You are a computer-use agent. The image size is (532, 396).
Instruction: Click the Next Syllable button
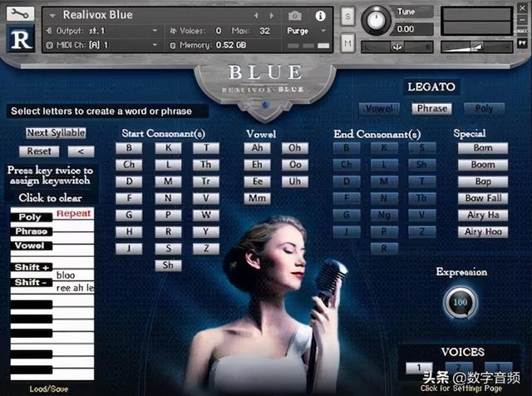coord(56,133)
